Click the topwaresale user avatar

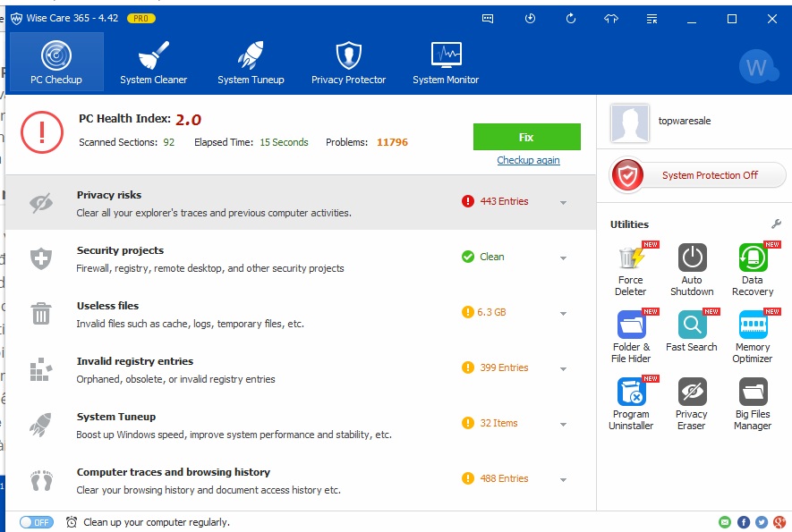(x=630, y=122)
